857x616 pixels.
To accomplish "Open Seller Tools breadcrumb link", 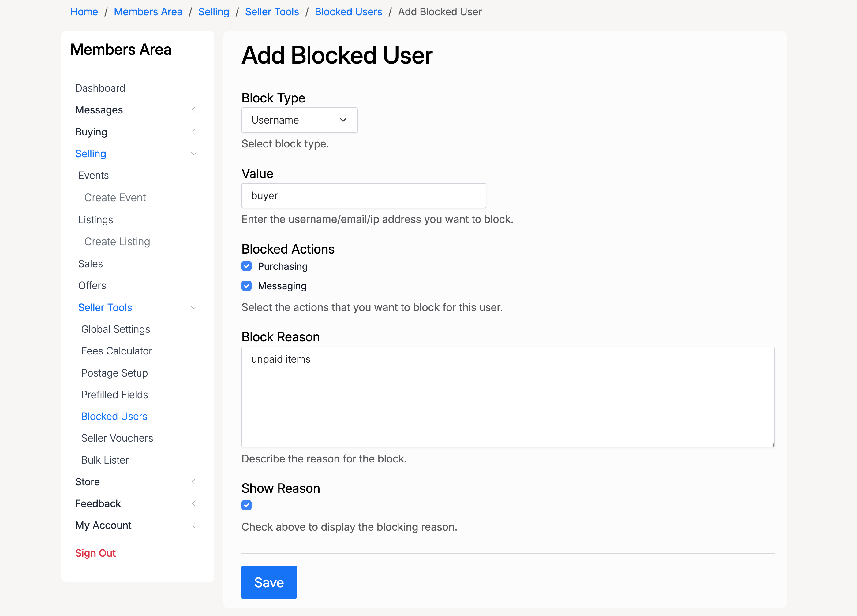I will point(272,12).
